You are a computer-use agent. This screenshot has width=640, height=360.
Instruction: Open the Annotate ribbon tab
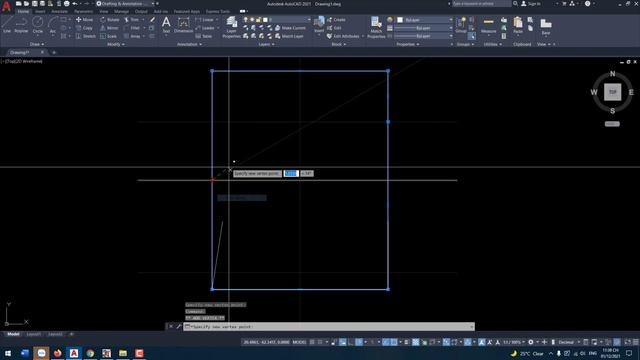pos(60,11)
